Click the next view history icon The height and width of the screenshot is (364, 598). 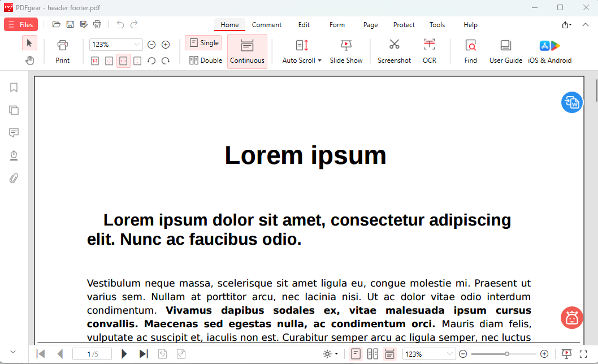coord(181,354)
